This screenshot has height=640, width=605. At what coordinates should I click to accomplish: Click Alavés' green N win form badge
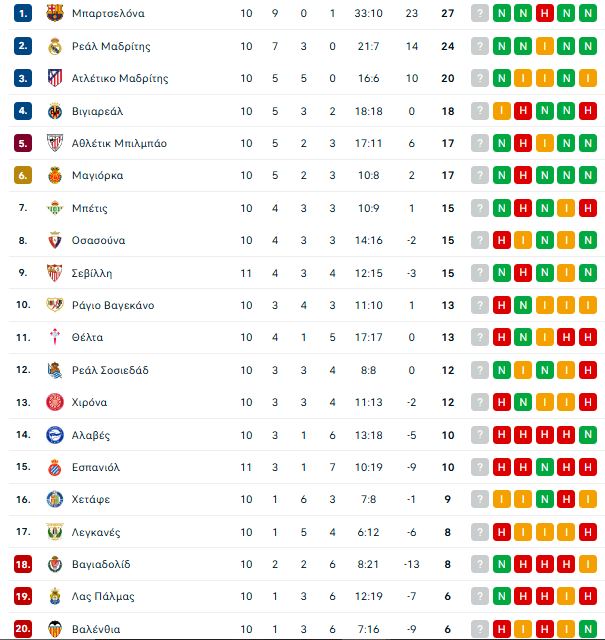[x=588, y=435]
